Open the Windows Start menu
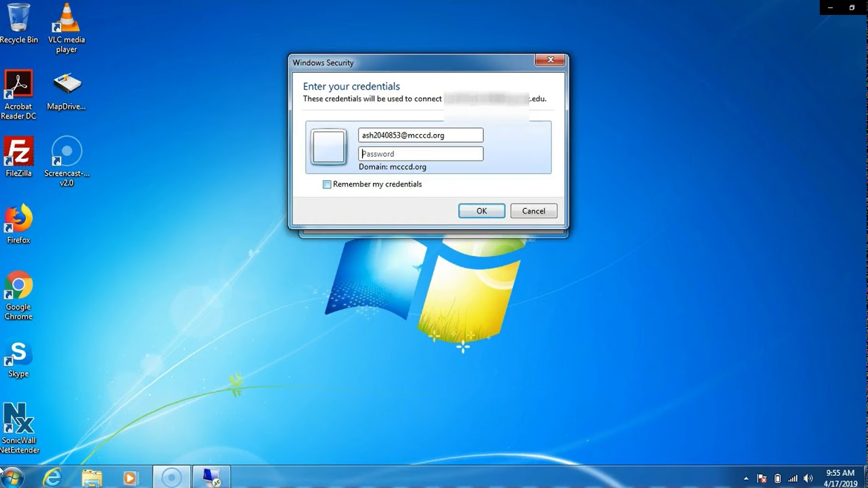868x488 pixels. (12, 477)
